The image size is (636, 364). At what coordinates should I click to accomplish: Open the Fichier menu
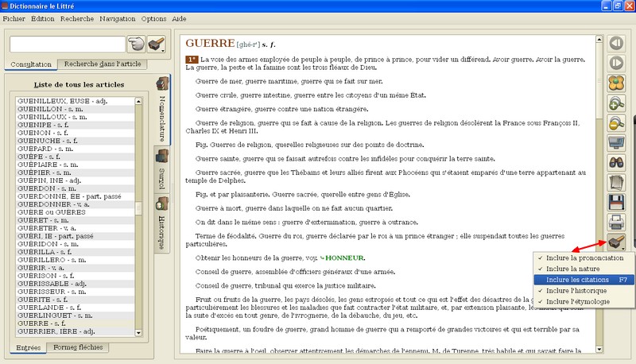(14, 18)
